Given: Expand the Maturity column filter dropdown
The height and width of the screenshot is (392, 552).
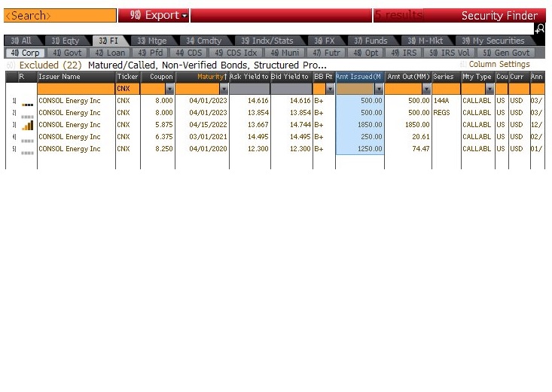Looking at the screenshot, I should tap(224, 89).
